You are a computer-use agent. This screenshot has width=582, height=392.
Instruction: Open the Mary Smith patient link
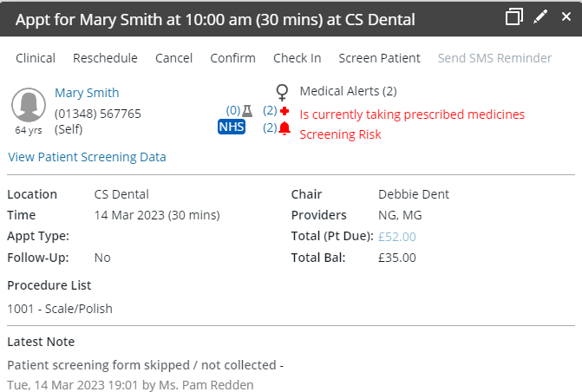tap(87, 93)
